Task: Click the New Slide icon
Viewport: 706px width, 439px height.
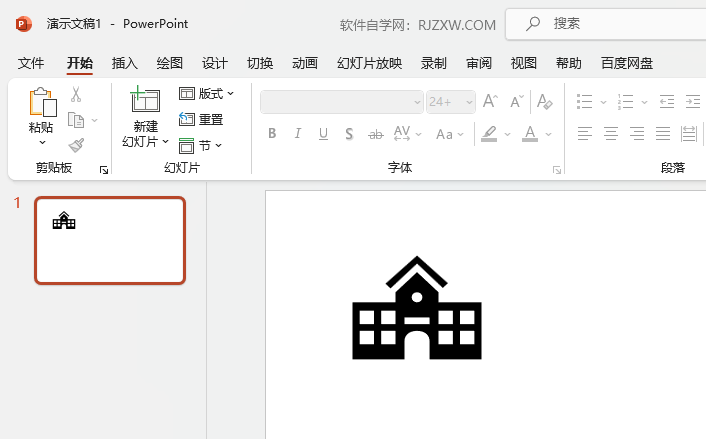Action: coord(145,99)
